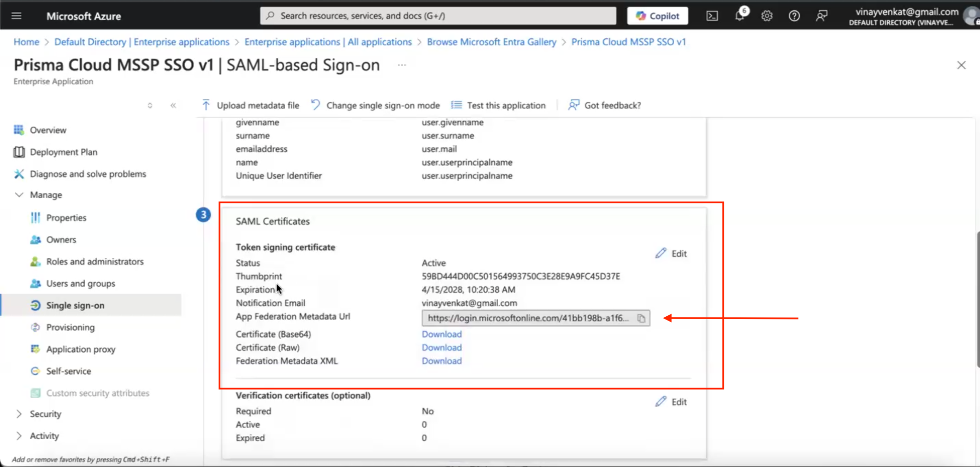
Task: Click Upload metadata file
Action: point(251,105)
